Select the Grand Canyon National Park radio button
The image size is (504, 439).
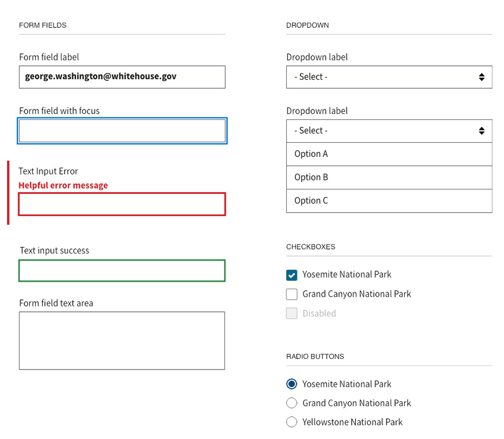pos(291,403)
